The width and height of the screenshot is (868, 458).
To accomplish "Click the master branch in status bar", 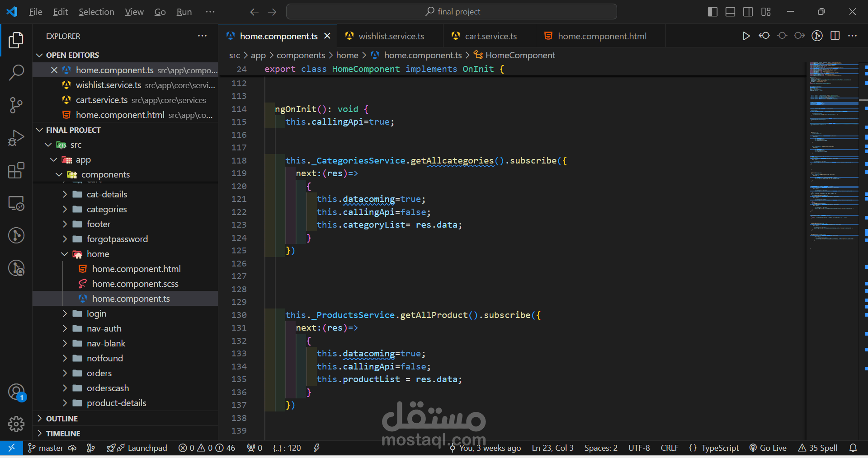I will [46, 448].
